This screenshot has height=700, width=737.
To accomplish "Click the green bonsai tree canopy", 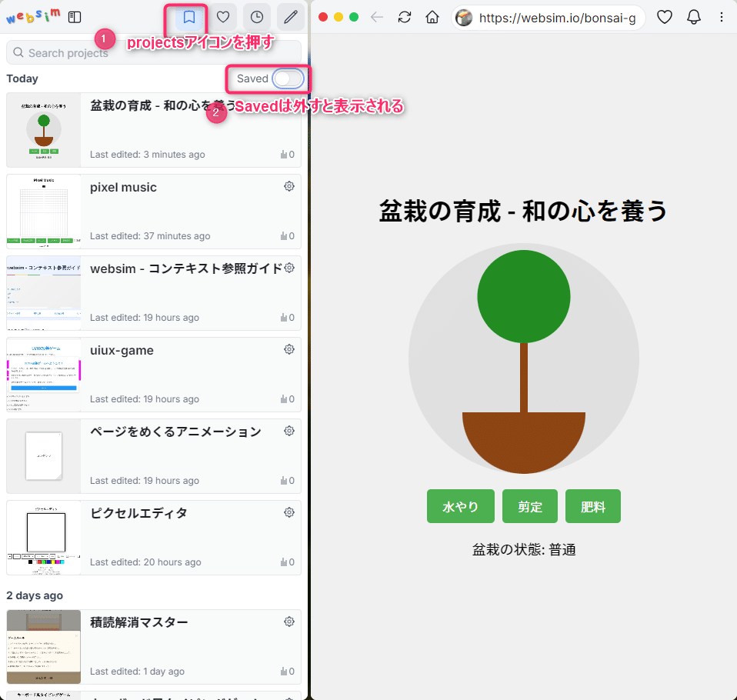I will [524, 297].
